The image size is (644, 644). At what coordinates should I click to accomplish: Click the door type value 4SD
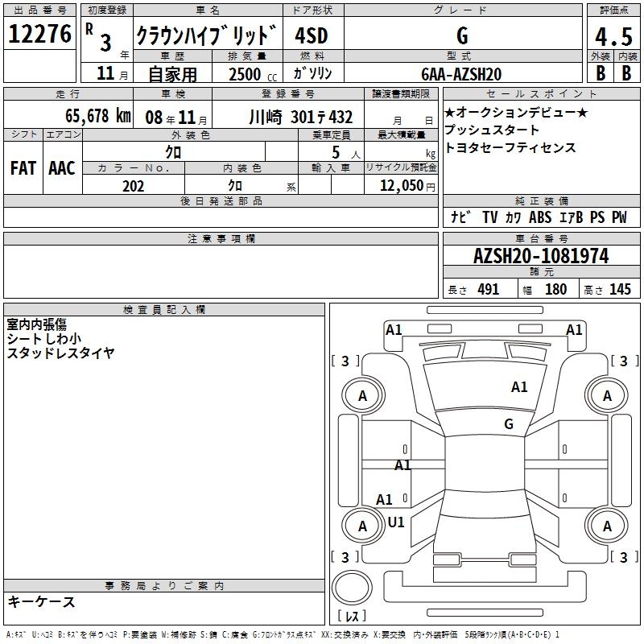pyautogui.click(x=312, y=35)
